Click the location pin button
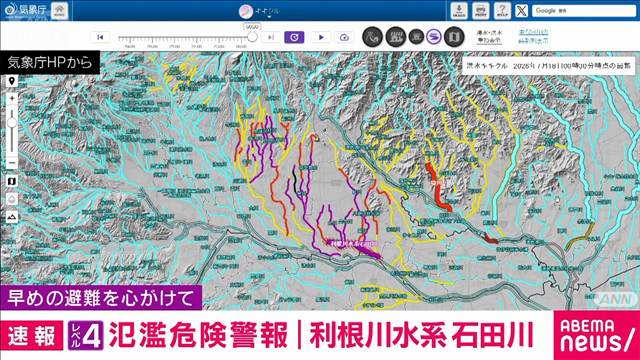The image size is (640, 360). (12, 81)
